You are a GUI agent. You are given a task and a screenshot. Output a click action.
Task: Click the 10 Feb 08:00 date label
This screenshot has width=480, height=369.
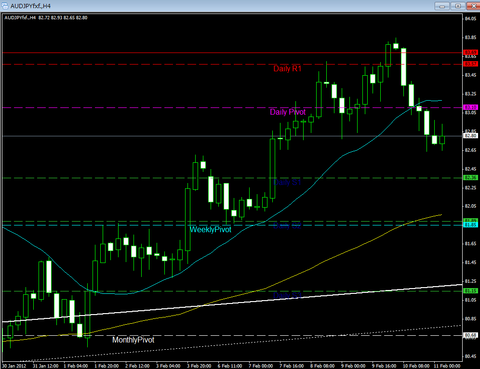tap(416, 366)
